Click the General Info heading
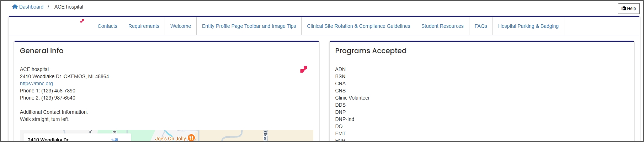 pyautogui.click(x=42, y=51)
